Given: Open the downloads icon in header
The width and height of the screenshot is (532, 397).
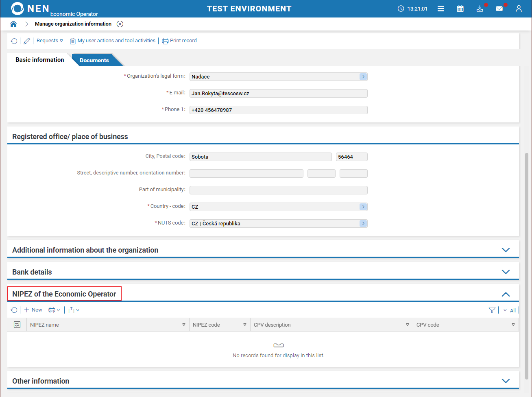Looking at the screenshot, I should point(480,9).
